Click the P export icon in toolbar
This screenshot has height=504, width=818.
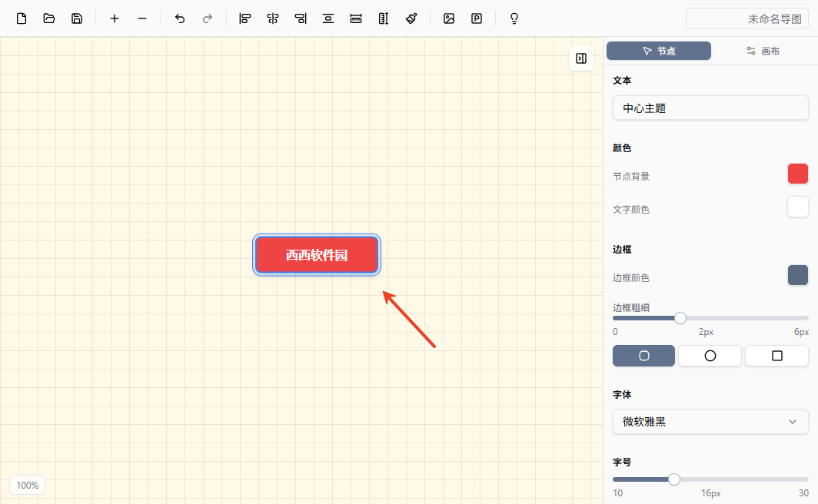coord(477,18)
